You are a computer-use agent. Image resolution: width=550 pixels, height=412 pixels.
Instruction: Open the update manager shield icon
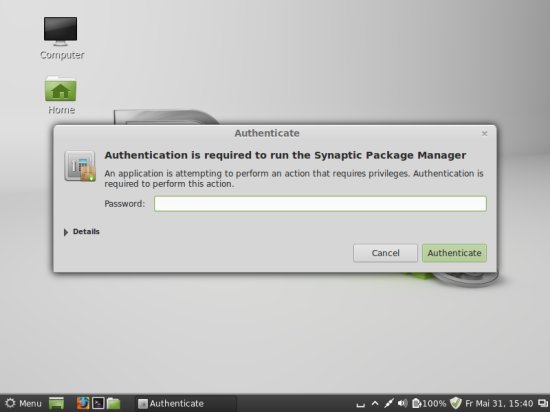456,403
